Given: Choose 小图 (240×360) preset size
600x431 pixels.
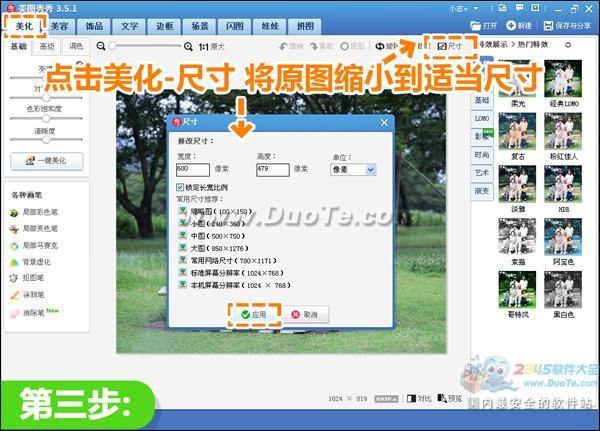Looking at the screenshot, I should tap(212, 224).
